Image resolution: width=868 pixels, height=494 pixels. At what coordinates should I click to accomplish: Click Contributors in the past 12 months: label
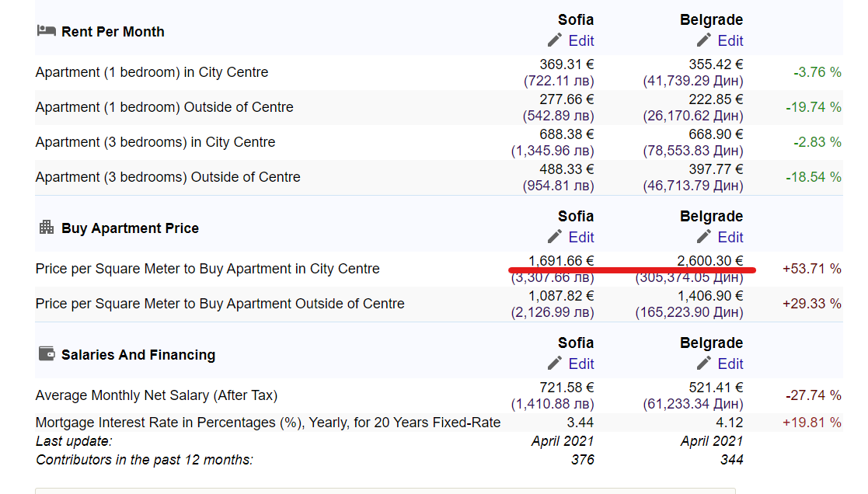[x=144, y=460]
